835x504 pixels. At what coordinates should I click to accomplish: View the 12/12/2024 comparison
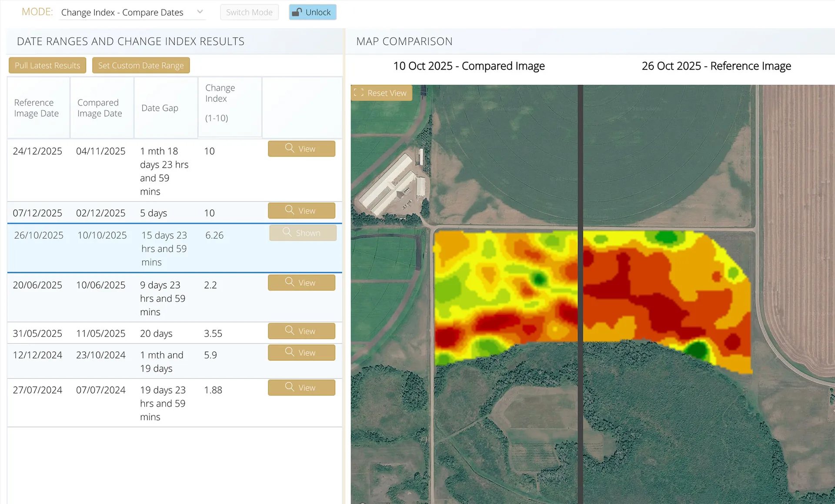pos(301,353)
